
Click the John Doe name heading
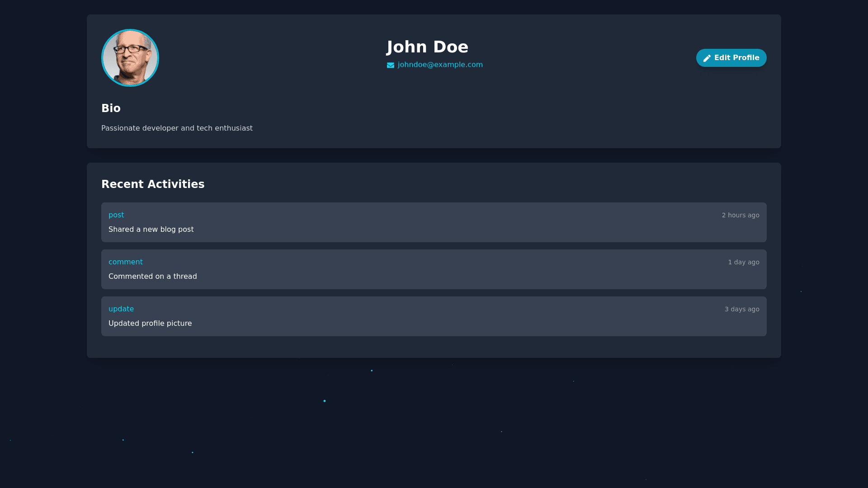point(427,47)
